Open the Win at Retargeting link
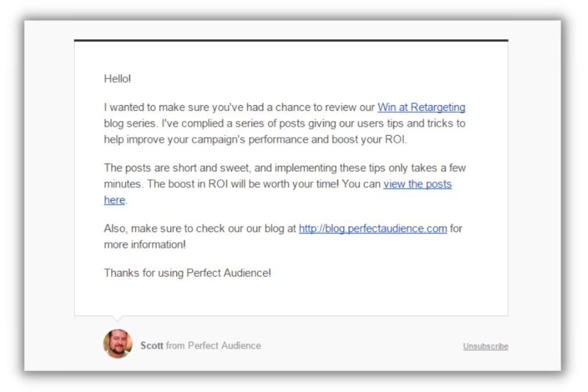The height and width of the screenshot is (392, 588). (421, 108)
